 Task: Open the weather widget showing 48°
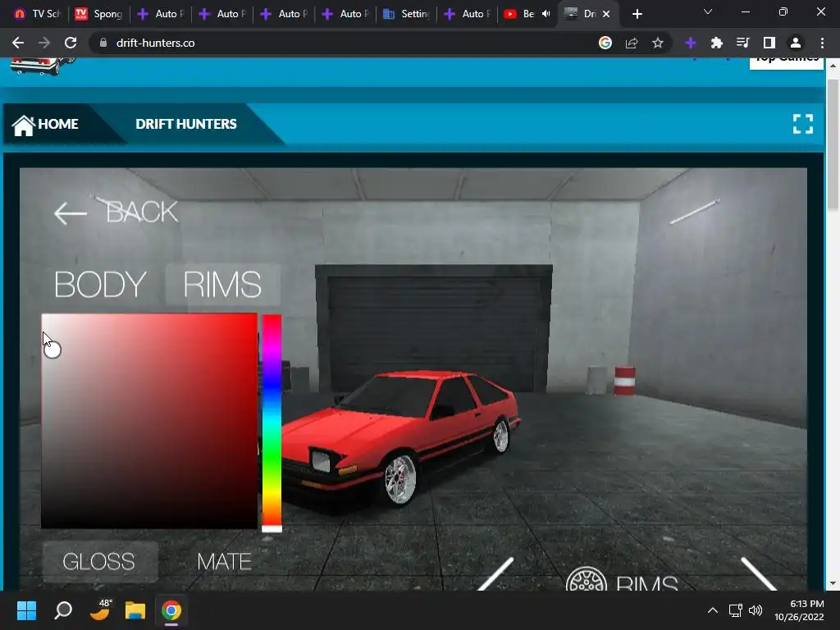coord(99,610)
